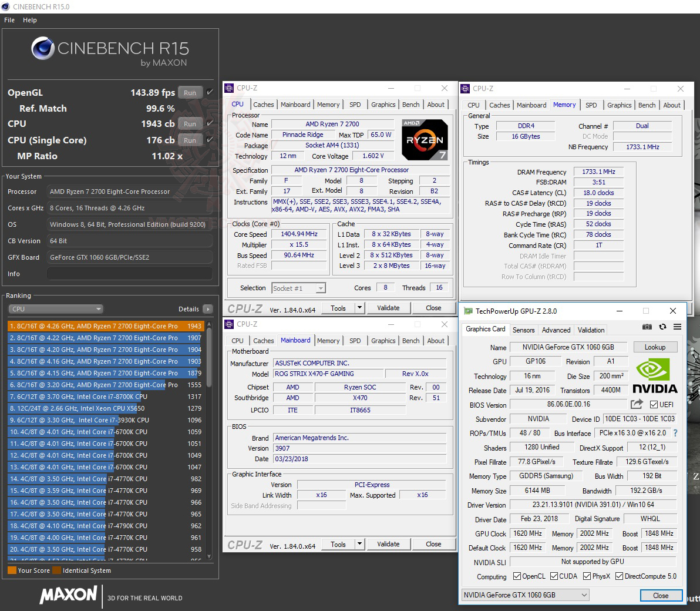Click the Your Score orange legend swatch
Image resolution: width=700 pixels, height=611 pixels.
click(12, 570)
